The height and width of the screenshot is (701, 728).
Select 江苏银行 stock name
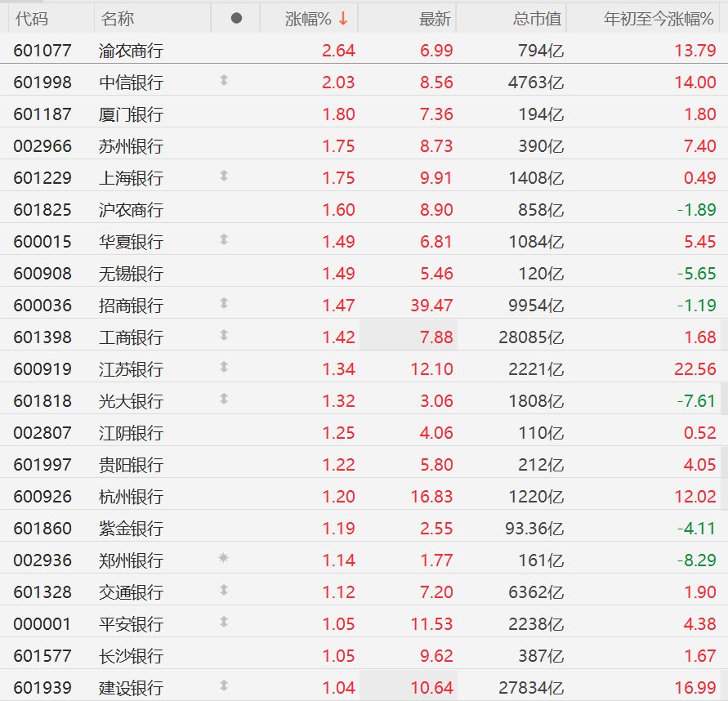(x=131, y=369)
